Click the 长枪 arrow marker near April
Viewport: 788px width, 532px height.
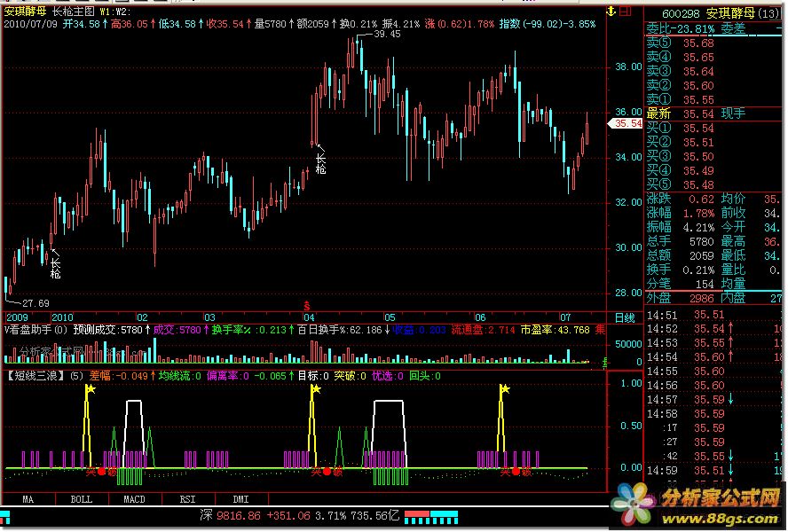[x=319, y=158]
